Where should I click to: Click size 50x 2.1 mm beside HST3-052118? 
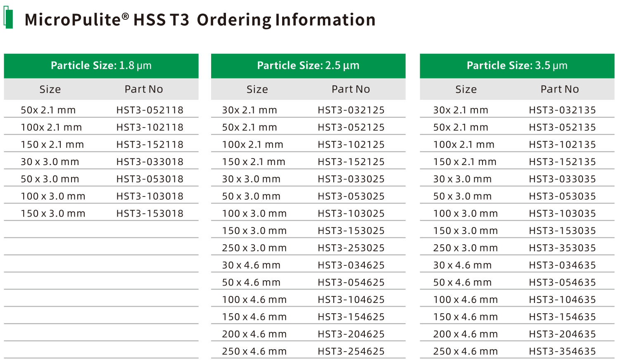[48, 110]
